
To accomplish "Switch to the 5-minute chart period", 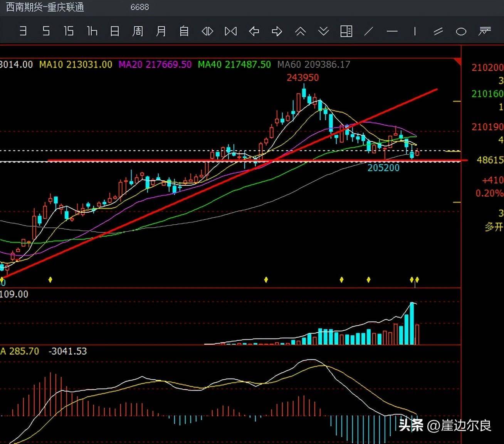I will [x=46, y=31].
